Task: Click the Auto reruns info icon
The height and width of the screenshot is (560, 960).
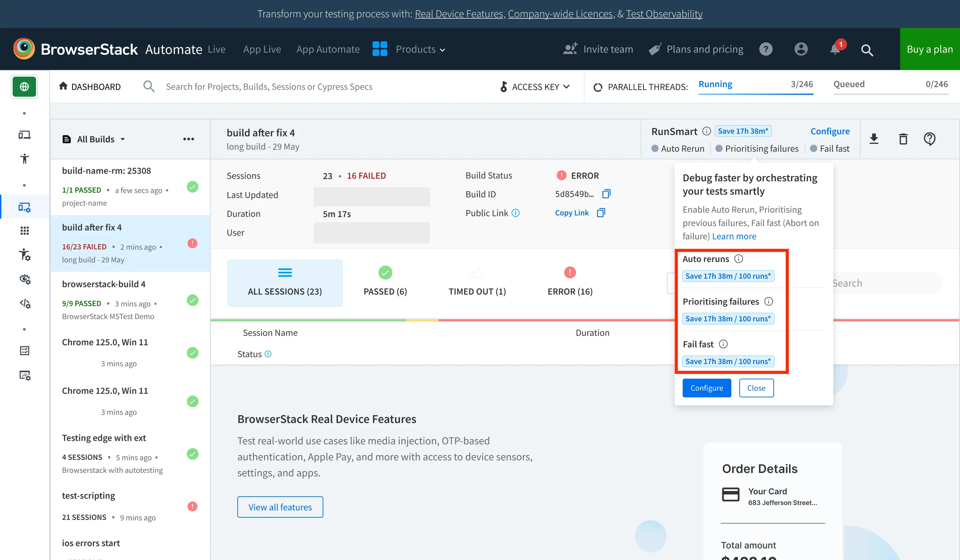Action: pyautogui.click(x=739, y=259)
